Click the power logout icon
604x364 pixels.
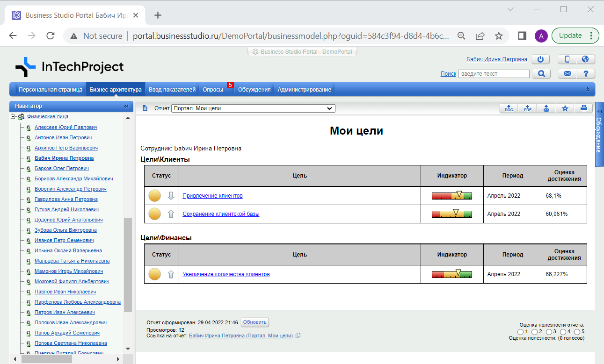[540, 59]
